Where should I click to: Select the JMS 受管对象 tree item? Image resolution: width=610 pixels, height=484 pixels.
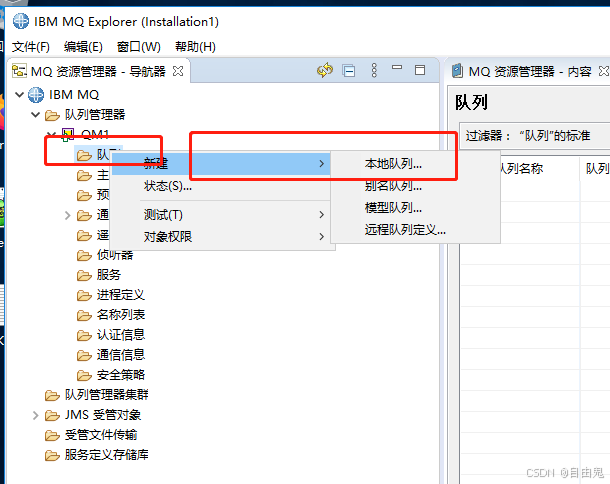(x=103, y=415)
